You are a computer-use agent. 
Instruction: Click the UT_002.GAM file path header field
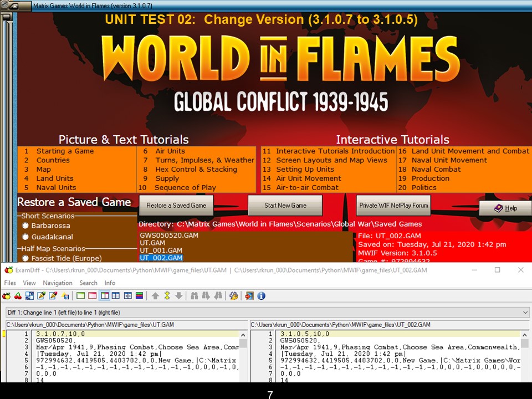tap(390, 325)
